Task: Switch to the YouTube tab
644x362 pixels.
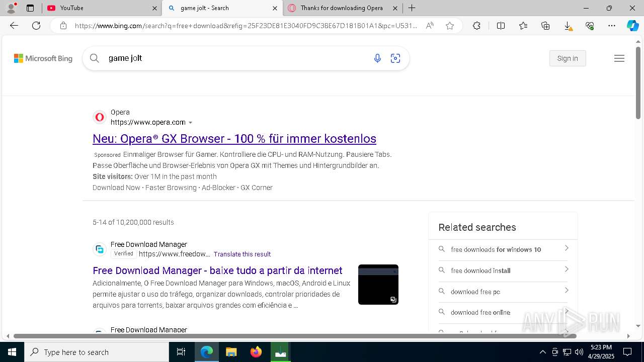Action: coord(101,8)
